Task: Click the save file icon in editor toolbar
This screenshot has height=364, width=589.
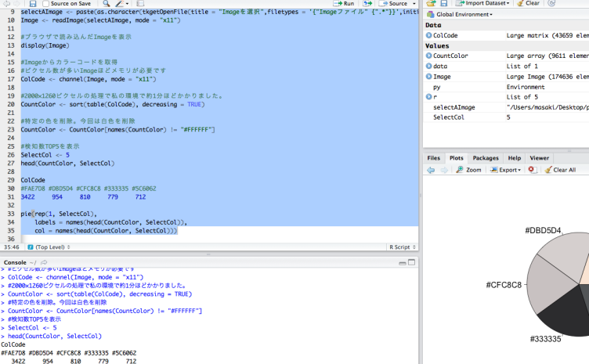Action: 33,4
